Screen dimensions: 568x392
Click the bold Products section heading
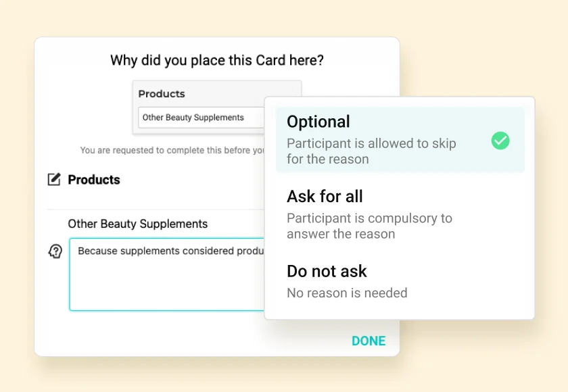(x=94, y=180)
